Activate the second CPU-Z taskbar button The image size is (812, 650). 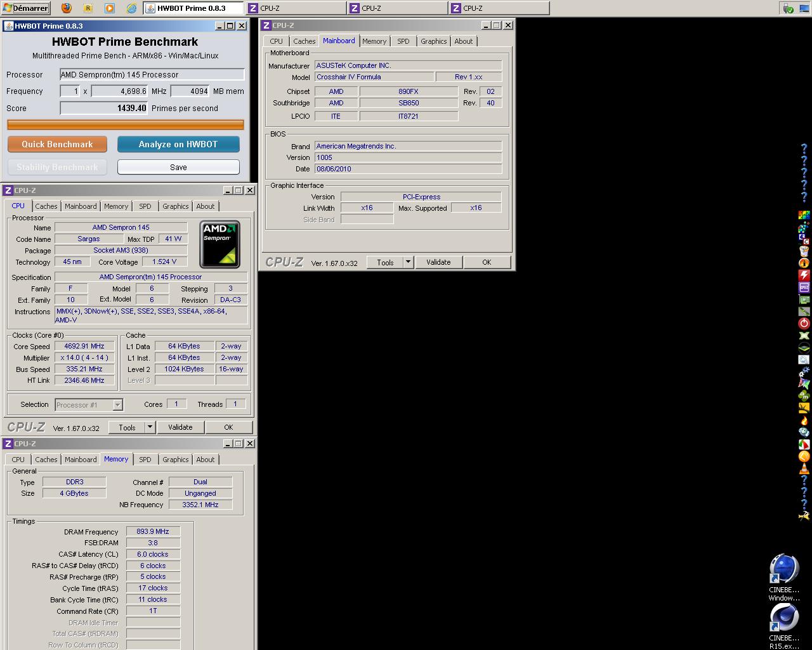click(397, 8)
